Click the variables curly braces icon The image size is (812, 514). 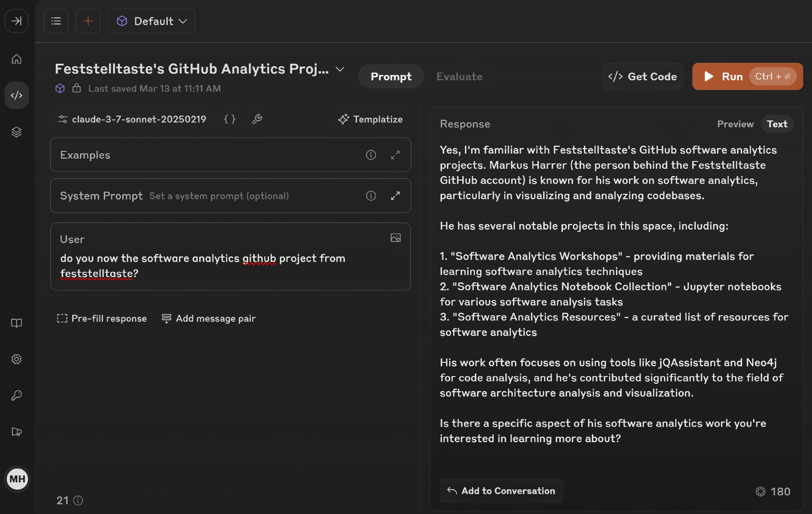pyautogui.click(x=230, y=119)
